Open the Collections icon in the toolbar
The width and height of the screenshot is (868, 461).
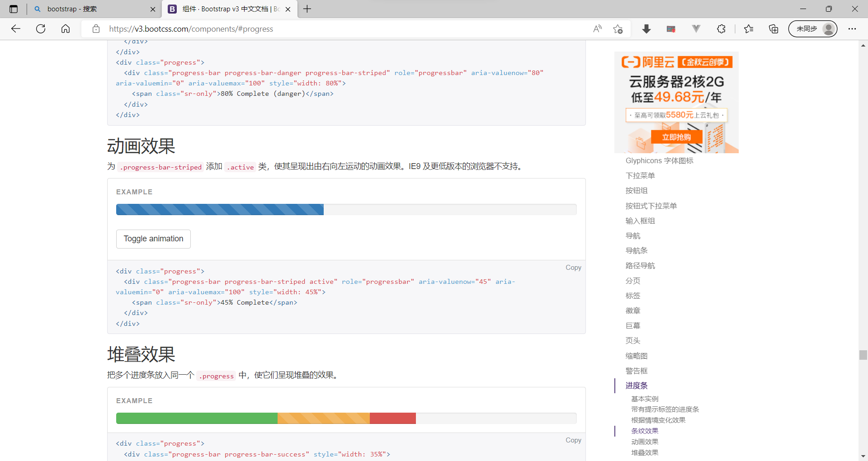[773, 28]
